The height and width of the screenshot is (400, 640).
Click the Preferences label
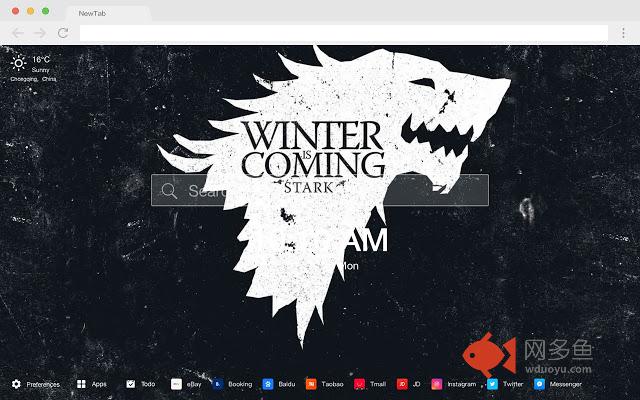click(x=43, y=384)
